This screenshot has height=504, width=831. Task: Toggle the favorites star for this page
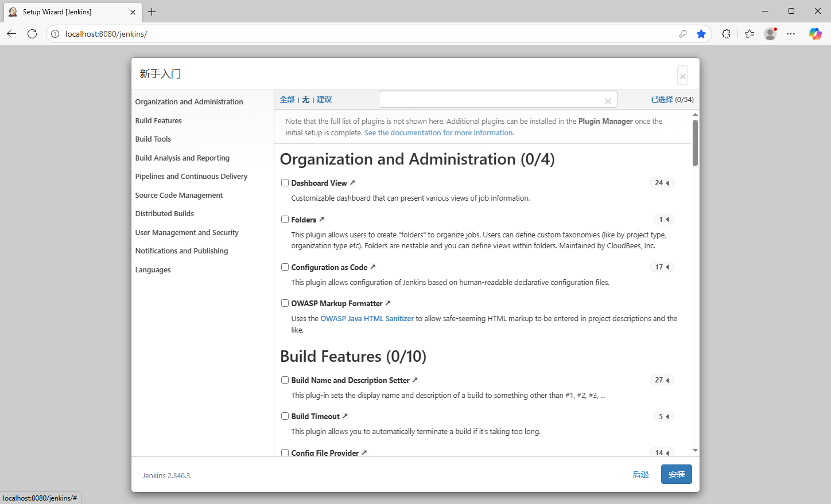[701, 34]
